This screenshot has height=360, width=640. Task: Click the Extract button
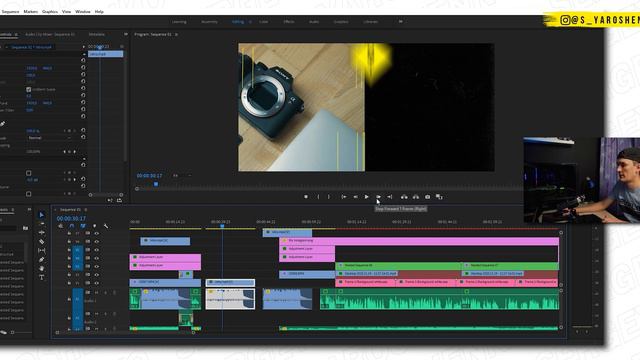pos(416,197)
